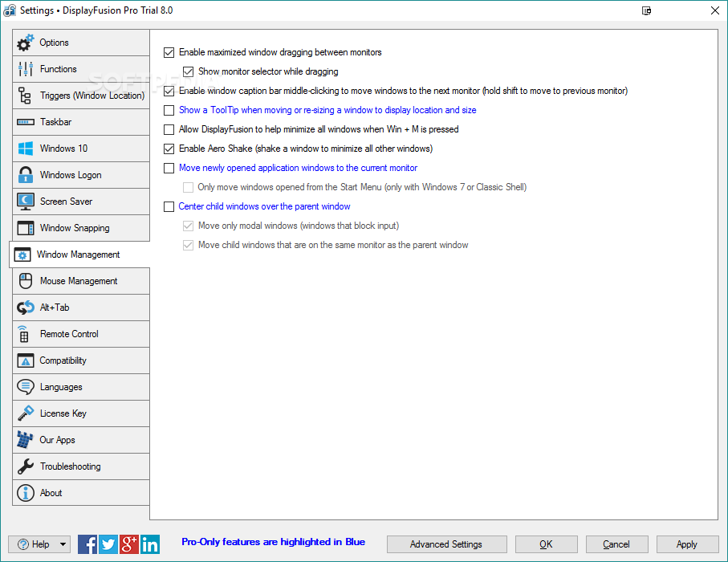Open the LinkedIn icon
Viewport: 728px width, 562px height.
pyautogui.click(x=150, y=544)
